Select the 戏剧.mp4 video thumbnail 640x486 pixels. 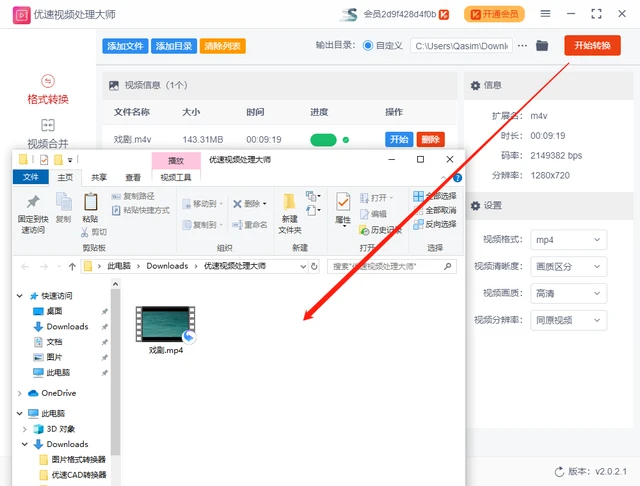click(166, 324)
